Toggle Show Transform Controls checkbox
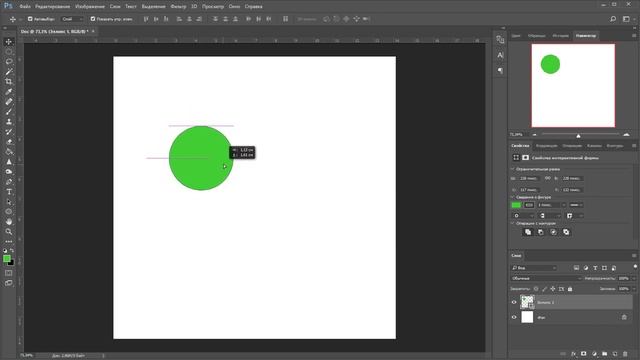640x360 pixels. click(93, 19)
